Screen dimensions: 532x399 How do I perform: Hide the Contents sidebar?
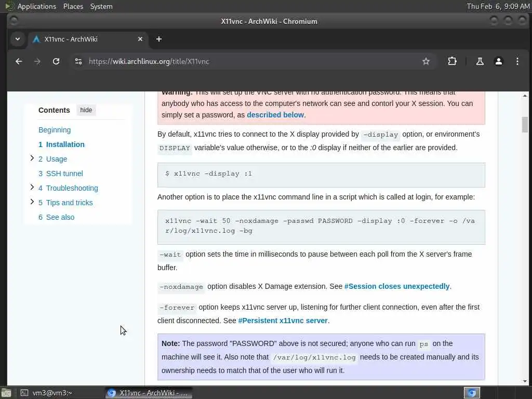[86, 110]
